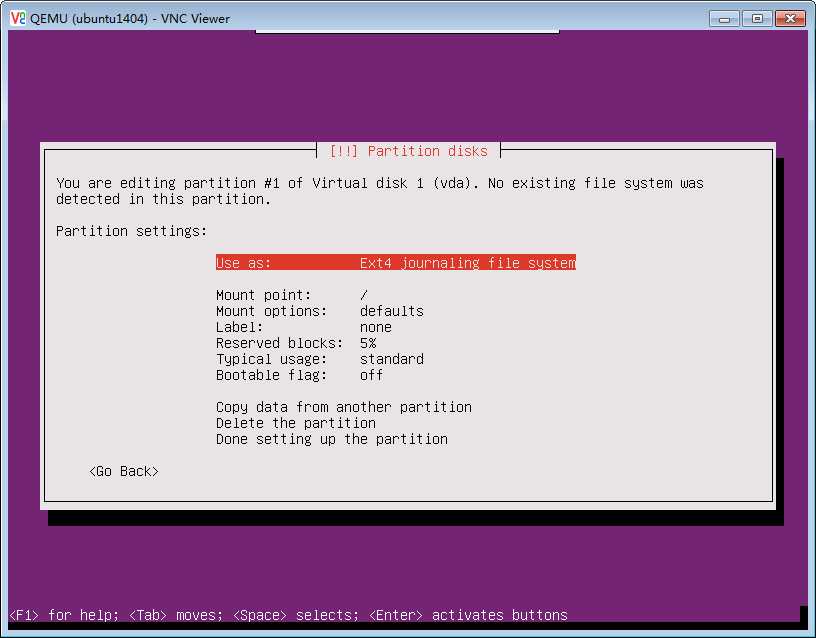The image size is (816, 638).
Task: Click the VNC Viewer title bar icon
Action: [x=17, y=18]
